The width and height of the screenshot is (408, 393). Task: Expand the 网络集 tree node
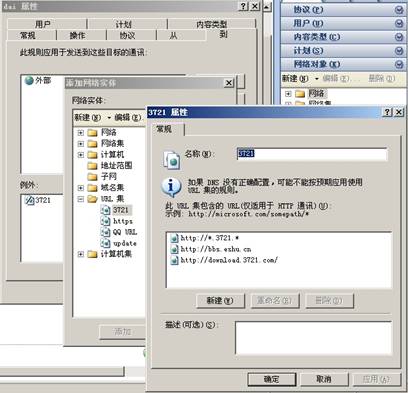coord(81,144)
